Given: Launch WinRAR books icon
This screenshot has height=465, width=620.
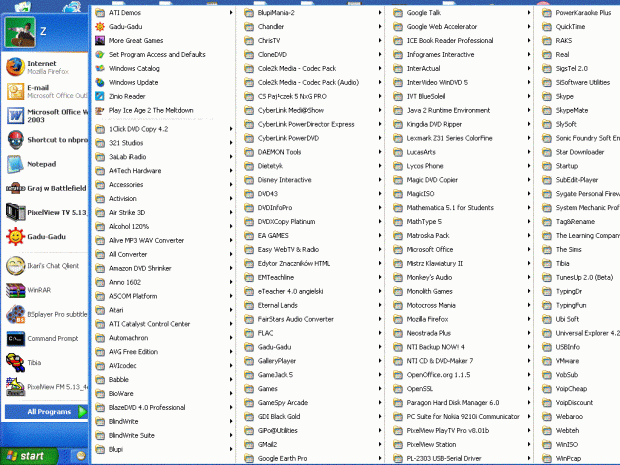Looking at the screenshot, I should pyautogui.click(x=16, y=290).
